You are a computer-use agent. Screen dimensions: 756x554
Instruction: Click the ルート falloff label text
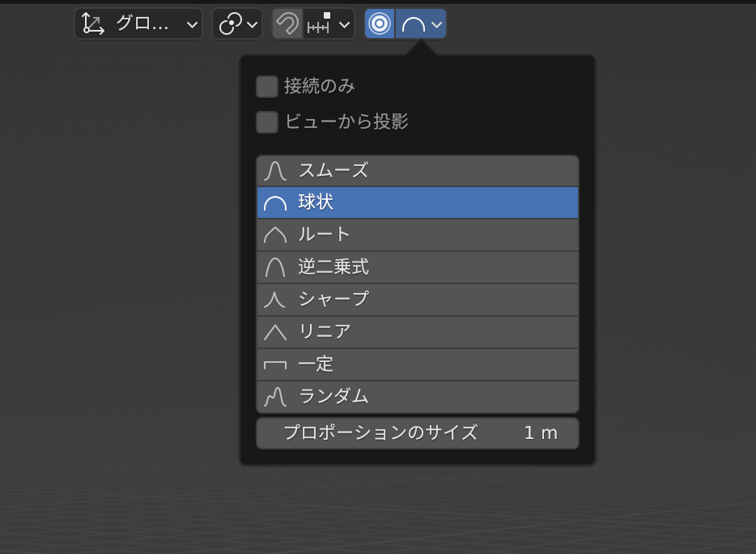(324, 235)
